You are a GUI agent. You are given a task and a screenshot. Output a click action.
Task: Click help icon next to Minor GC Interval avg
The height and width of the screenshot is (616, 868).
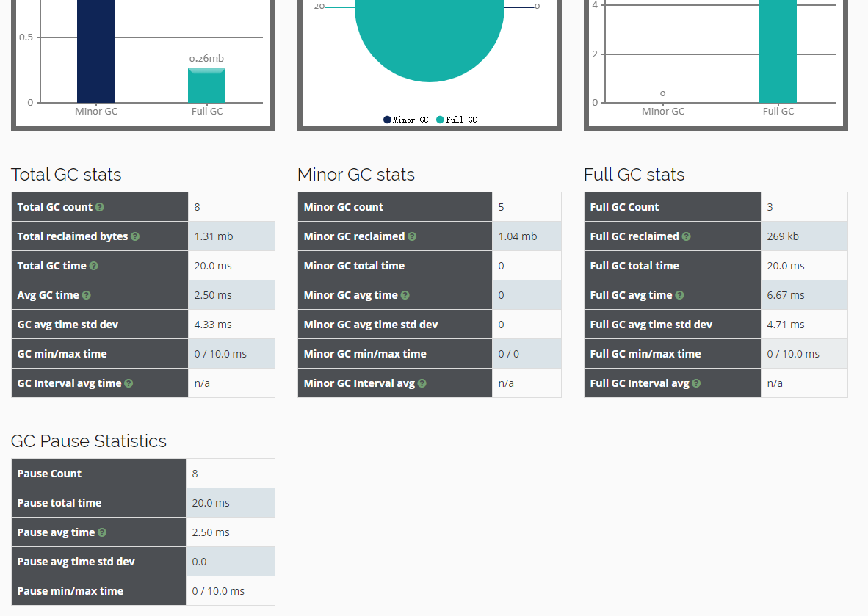pyautogui.click(x=422, y=383)
